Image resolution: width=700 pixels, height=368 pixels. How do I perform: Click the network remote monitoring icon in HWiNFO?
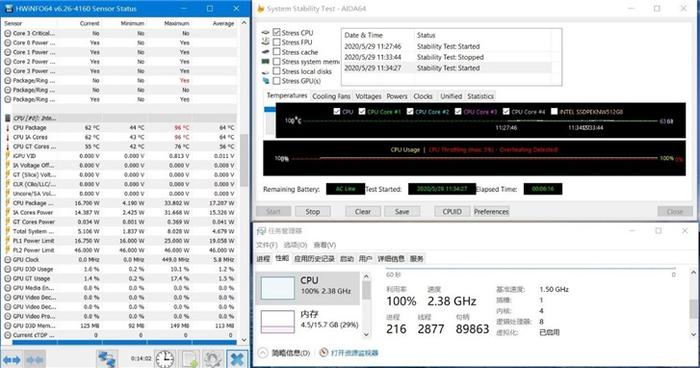click(107, 359)
